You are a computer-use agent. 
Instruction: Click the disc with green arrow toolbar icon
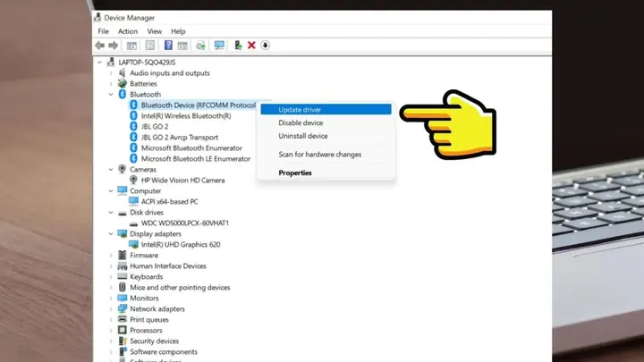pos(200,46)
